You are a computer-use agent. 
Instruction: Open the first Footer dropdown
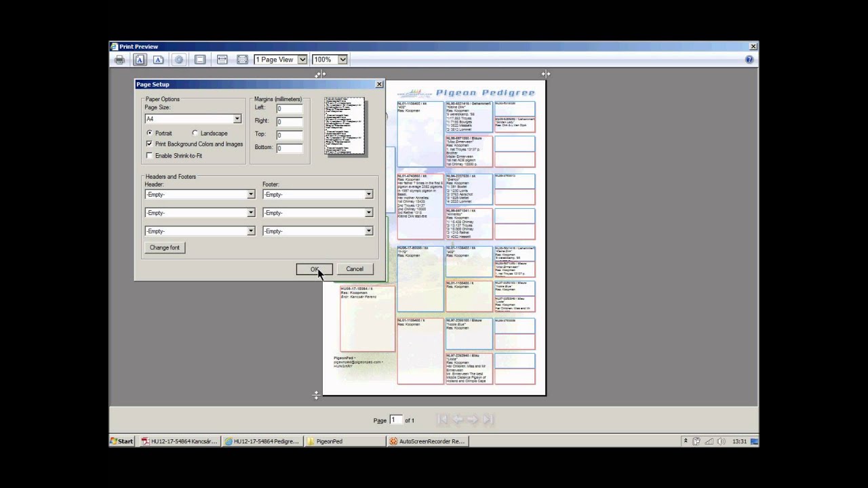[x=369, y=195]
